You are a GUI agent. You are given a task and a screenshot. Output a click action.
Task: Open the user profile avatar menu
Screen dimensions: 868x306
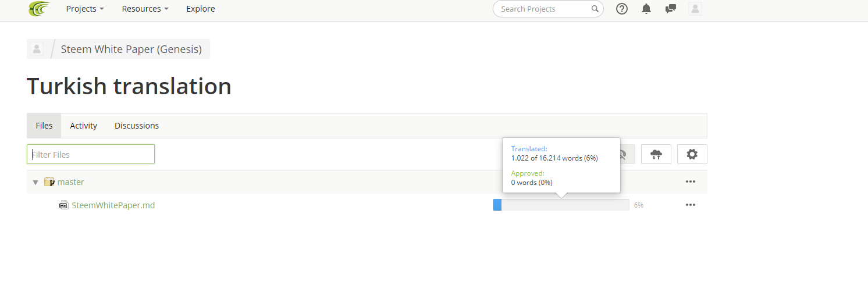[x=695, y=9]
